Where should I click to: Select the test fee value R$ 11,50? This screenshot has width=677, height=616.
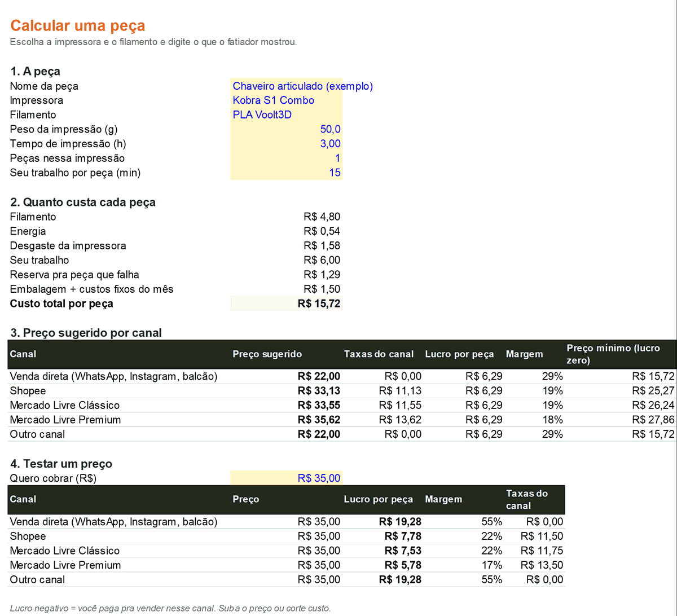point(542,536)
